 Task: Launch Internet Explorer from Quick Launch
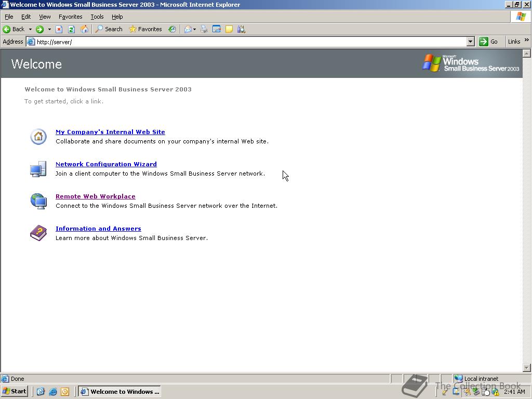coord(52,392)
